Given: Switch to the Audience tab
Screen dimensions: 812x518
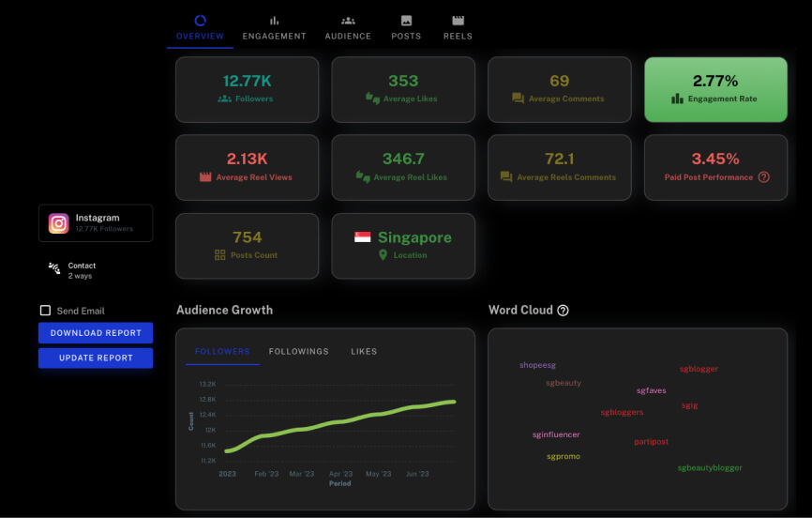Looking at the screenshot, I should (x=348, y=27).
